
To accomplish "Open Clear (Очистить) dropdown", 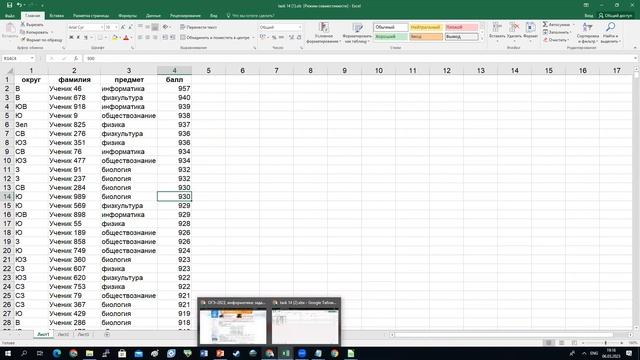I will [x=556, y=40].
